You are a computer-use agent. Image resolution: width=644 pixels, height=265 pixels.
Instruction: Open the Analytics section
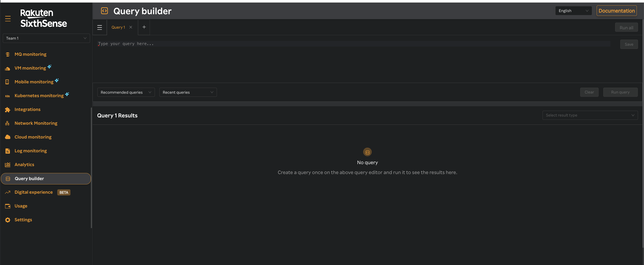click(x=24, y=165)
